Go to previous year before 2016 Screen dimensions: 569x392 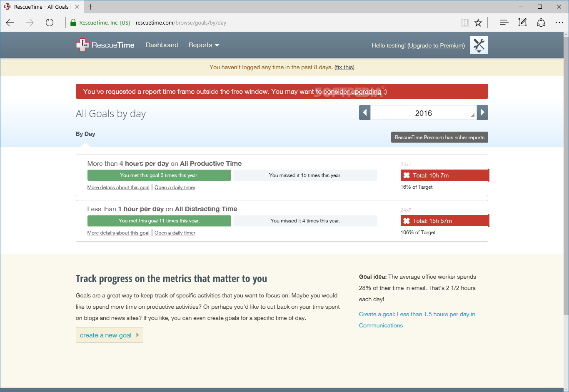(x=364, y=112)
